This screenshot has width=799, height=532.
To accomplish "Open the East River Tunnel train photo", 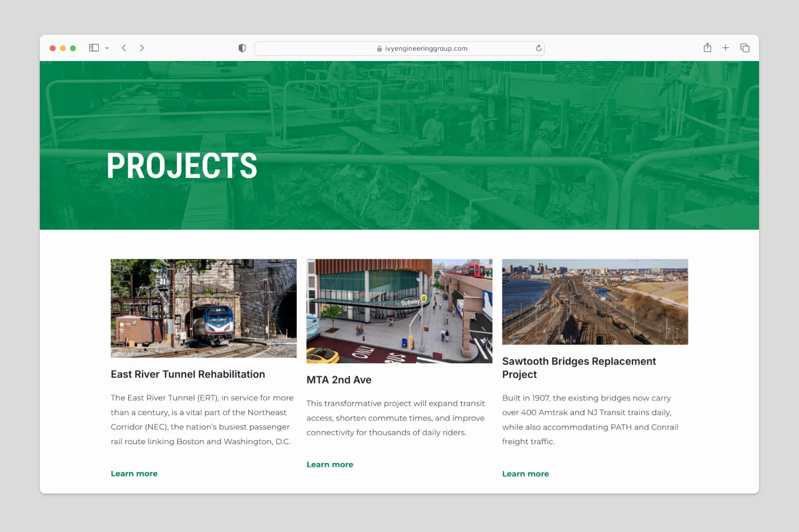I will 204,308.
